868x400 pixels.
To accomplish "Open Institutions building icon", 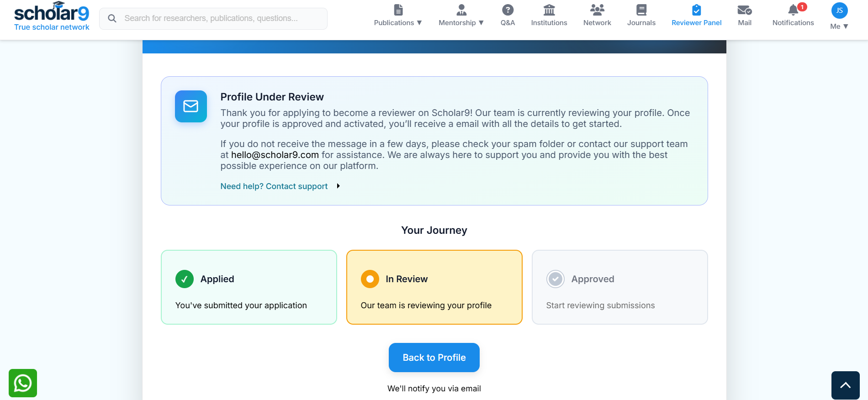I will click(x=549, y=10).
